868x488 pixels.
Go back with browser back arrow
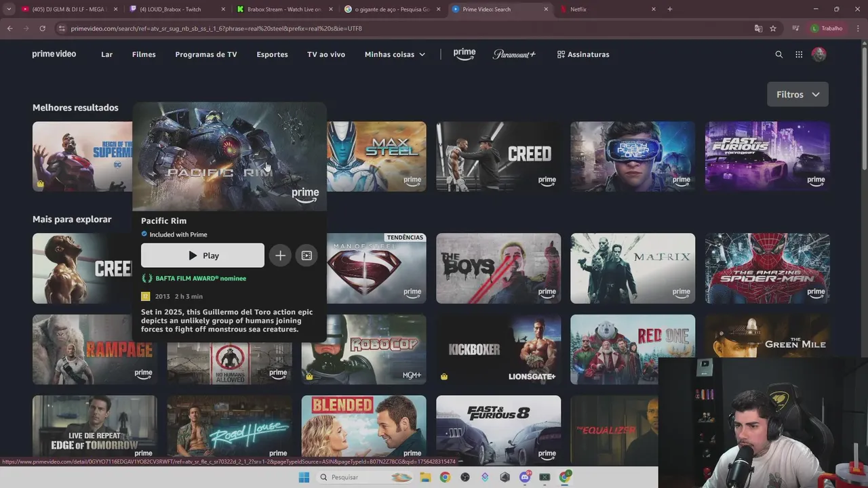click(x=9, y=28)
